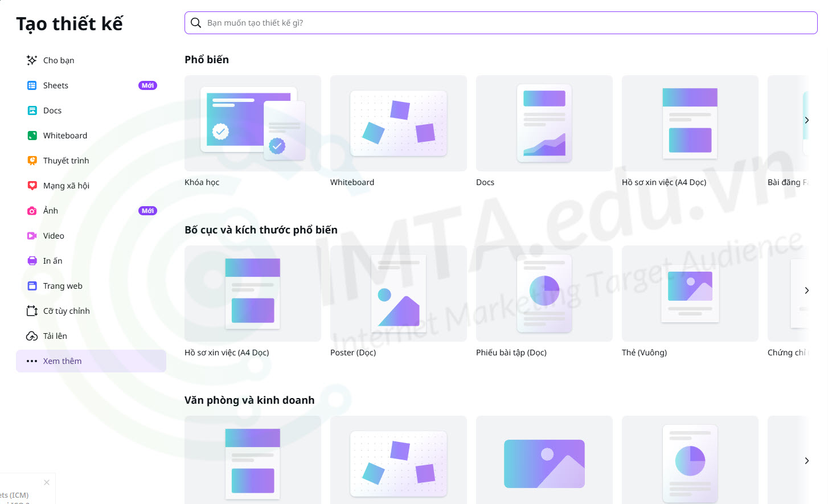Open Hồ sơ xin việc thumbnail in Phổ biến
Image resolution: width=828 pixels, height=504 pixels.
click(690, 123)
